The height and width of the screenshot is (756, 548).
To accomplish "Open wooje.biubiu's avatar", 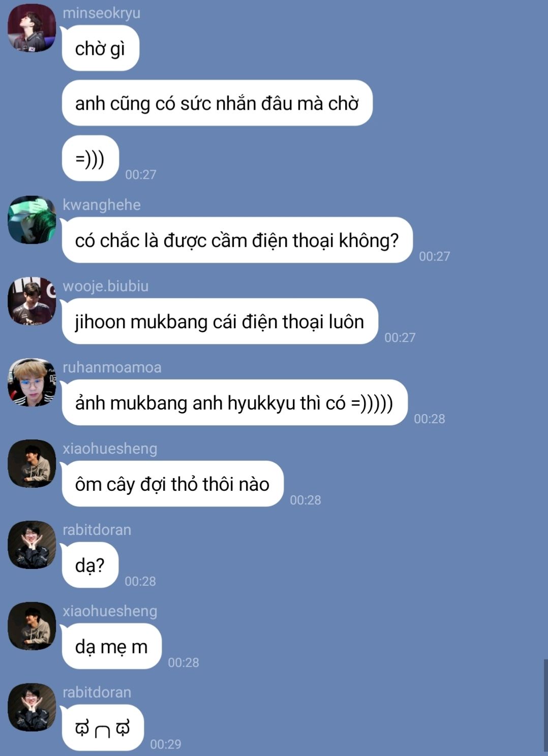I will click(x=32, y=301).
